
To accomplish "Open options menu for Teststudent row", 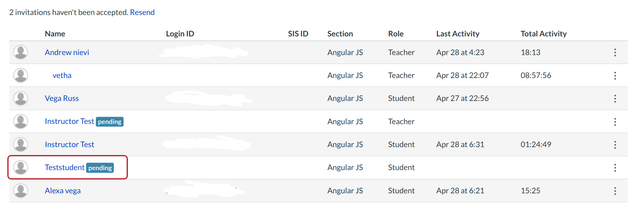I will pyautogui.click(x=615, y=168).
